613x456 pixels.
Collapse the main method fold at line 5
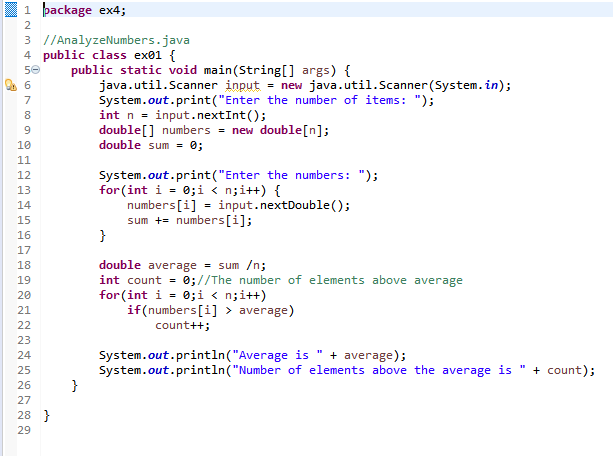36,70
